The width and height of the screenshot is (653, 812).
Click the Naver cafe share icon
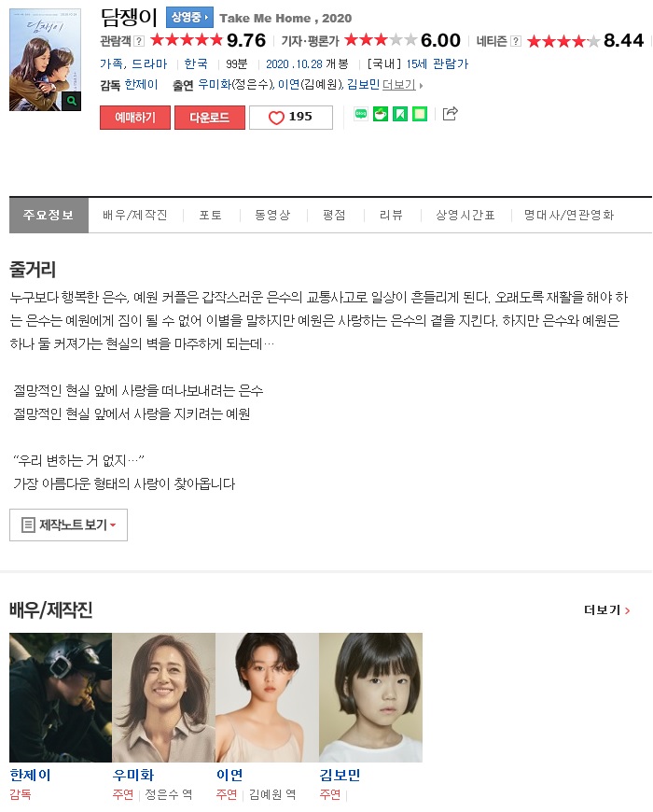click(380, 114)
